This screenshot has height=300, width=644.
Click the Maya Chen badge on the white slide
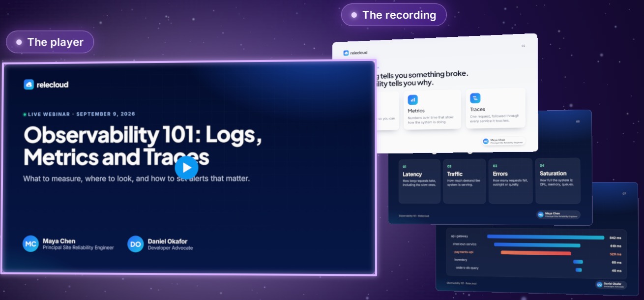coord(503,141)
